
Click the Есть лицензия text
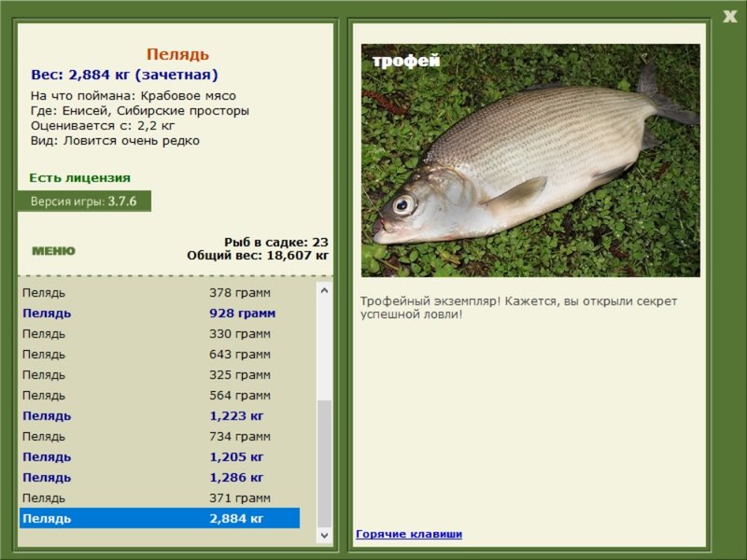79,177
